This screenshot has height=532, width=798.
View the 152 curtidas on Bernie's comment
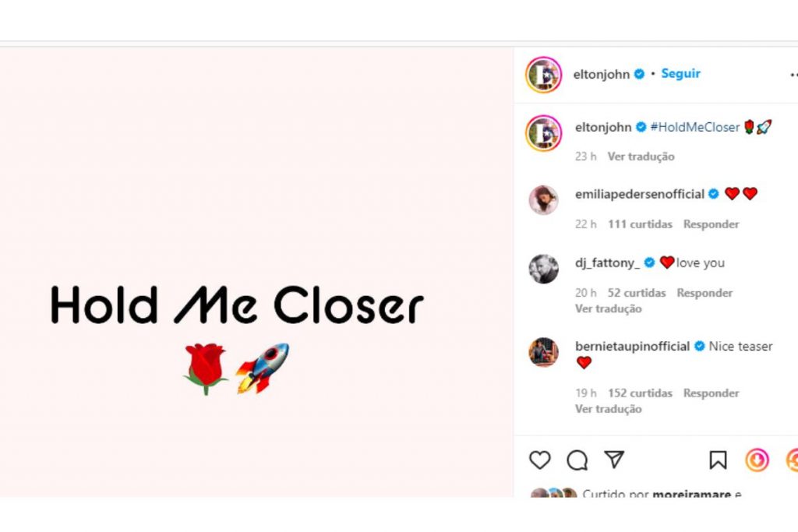[x=640, y=393]
